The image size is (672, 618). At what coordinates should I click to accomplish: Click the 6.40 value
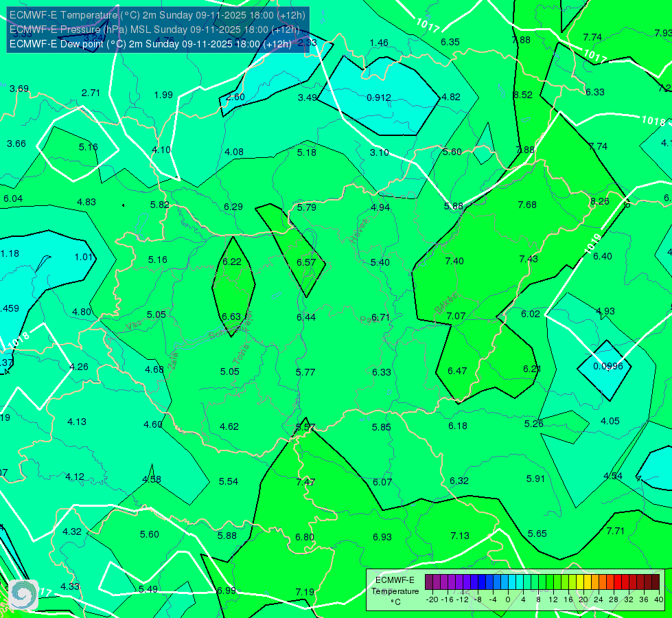tap(603, 256)
